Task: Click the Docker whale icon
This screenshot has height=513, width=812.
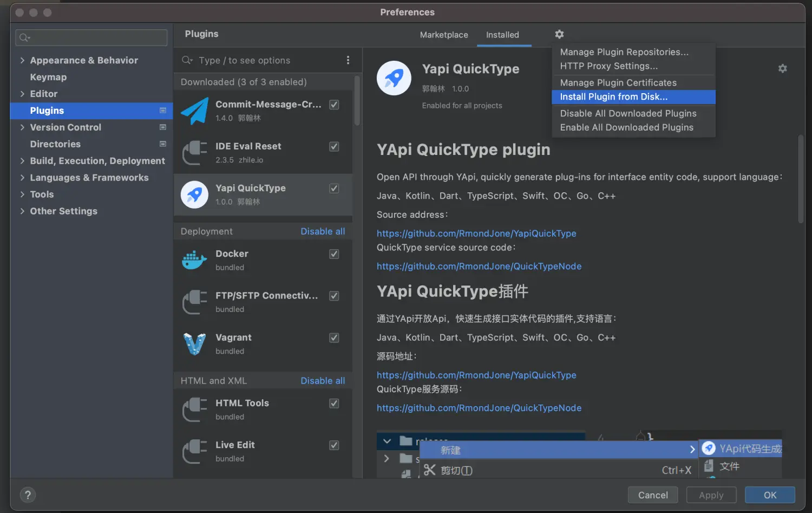Action: [194, 261]
